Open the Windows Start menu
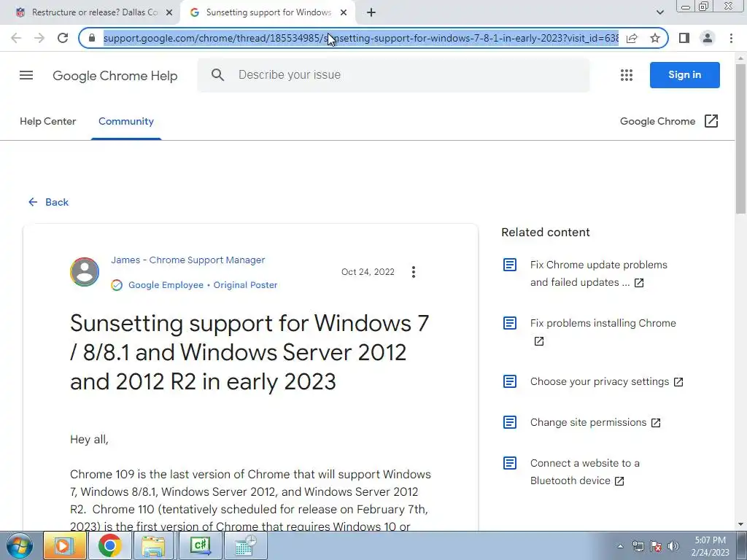 (20, 545)
